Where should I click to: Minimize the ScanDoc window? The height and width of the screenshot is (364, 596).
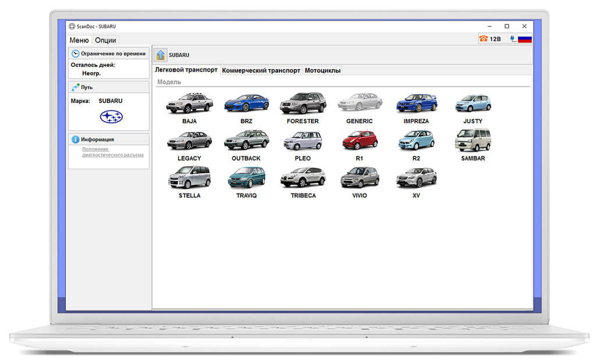point(489,26)
